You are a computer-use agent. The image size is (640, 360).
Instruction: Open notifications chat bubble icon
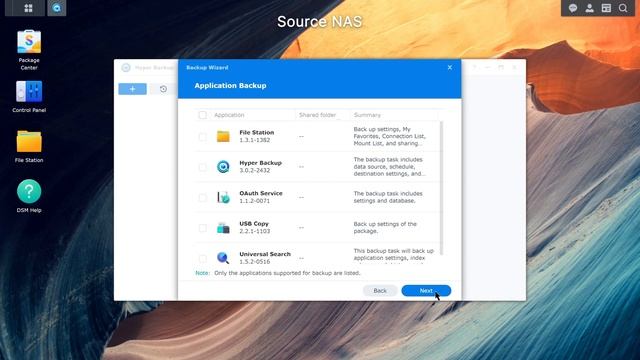click(x=573, y=8)
